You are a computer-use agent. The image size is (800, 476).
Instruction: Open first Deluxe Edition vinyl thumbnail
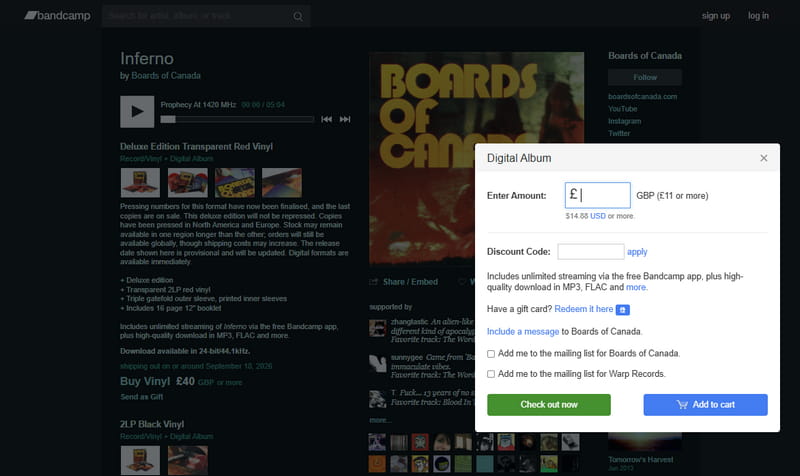(140, 183)
